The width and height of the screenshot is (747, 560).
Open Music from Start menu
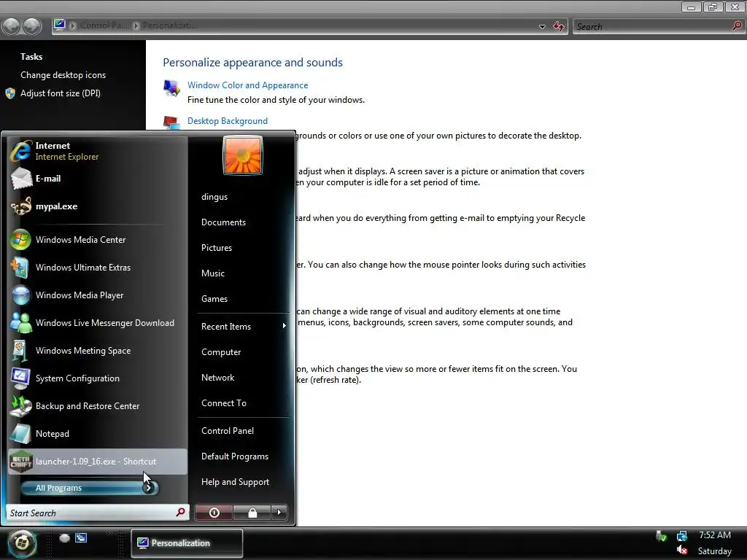point(213,273)
